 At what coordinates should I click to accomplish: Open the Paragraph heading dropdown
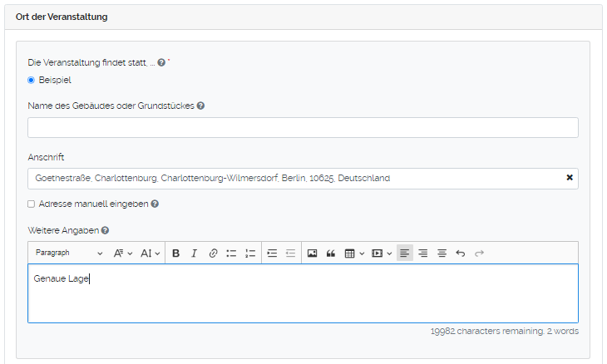[x=69, y=253]
